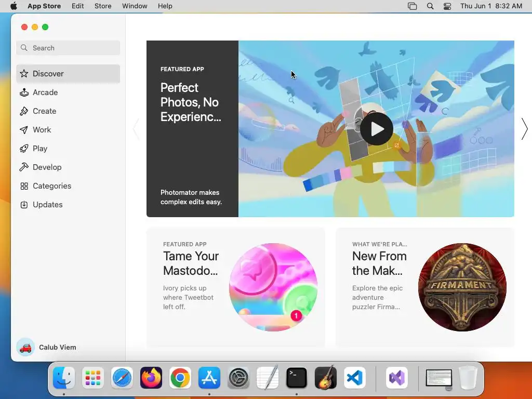Launch Safari from the Dock
Screen dimensions: 532x399
point(122,378)
